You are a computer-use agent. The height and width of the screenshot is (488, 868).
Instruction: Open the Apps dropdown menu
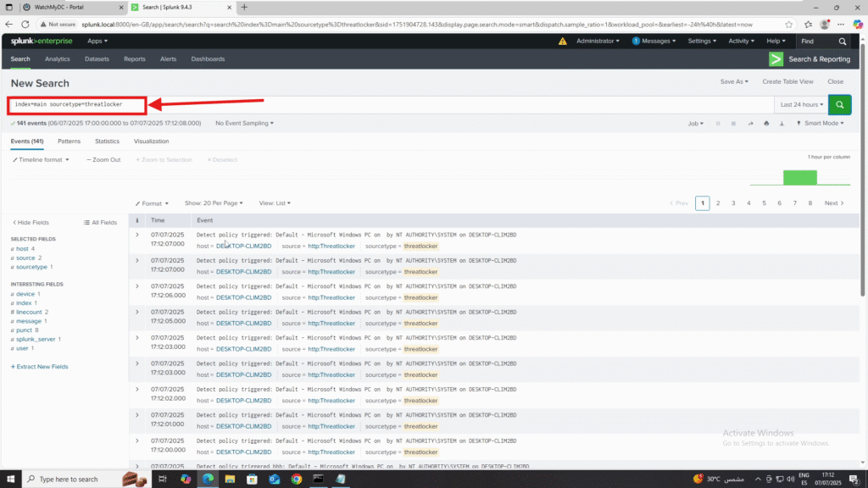(x=97, y=41)
